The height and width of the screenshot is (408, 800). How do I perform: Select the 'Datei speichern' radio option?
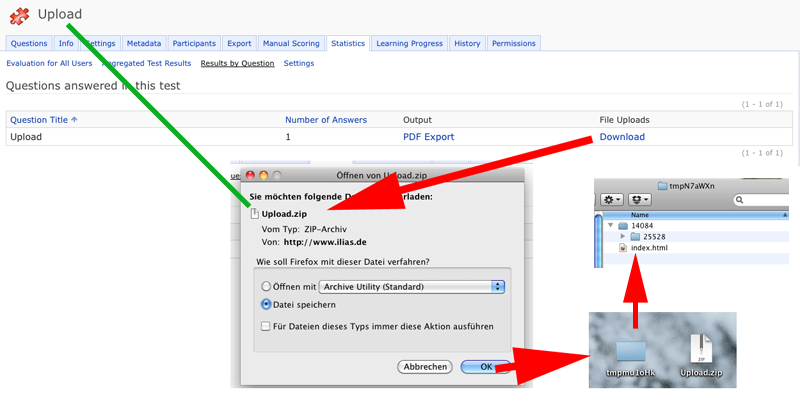click(266, 304)
